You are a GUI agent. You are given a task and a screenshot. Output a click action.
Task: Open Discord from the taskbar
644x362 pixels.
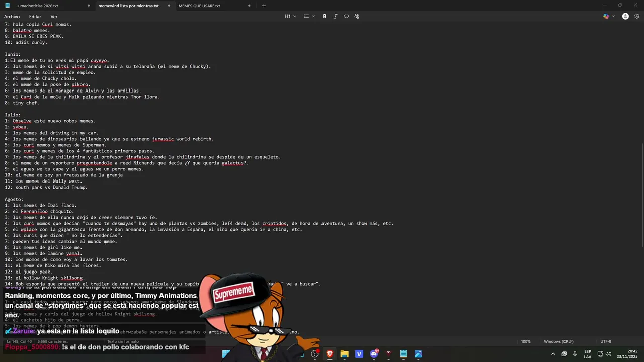click(x=374, y=354)
